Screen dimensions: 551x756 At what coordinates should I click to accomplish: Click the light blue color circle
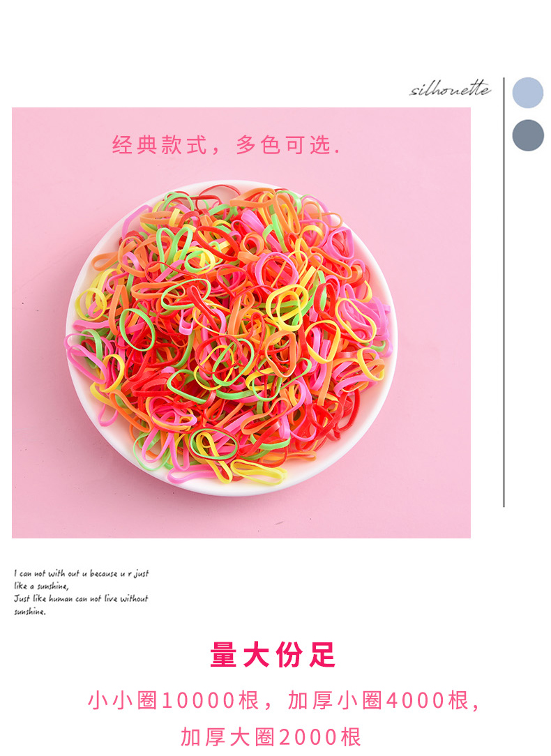527,92
